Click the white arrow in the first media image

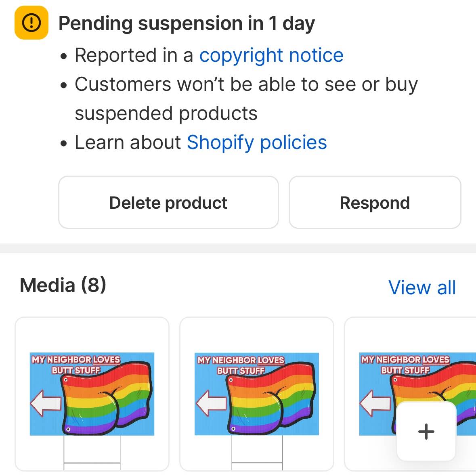tap(46, 403)
